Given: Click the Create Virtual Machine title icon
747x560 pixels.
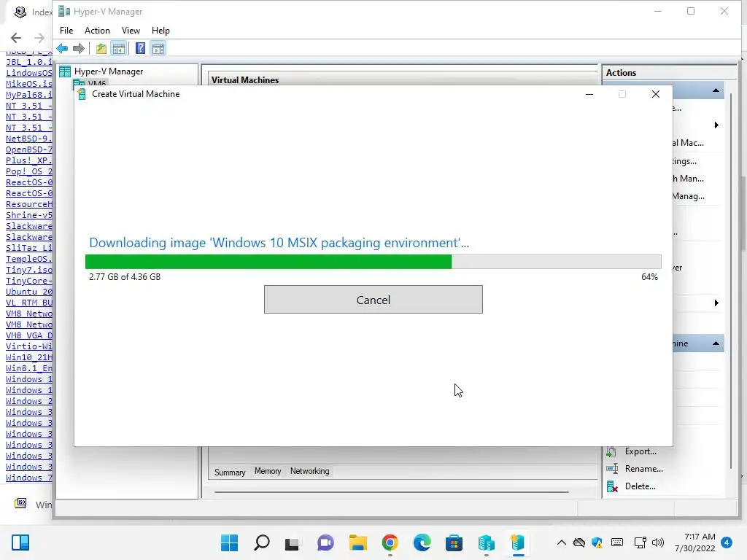Looking at the screenshot, I should [x=82, y=94].
